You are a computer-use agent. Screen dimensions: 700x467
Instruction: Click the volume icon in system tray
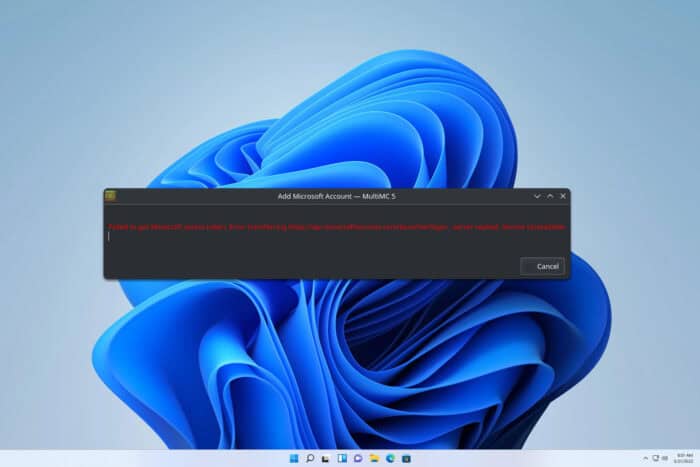click(x=665, y=459)
